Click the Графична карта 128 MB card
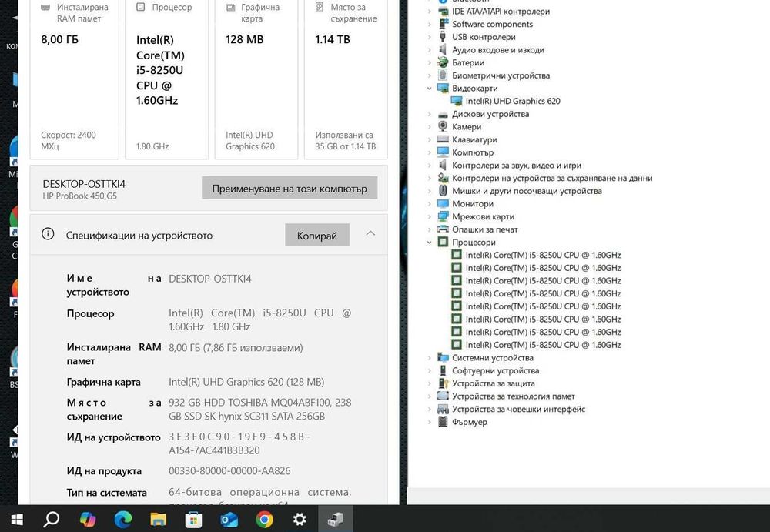 (x=256, y=79)
